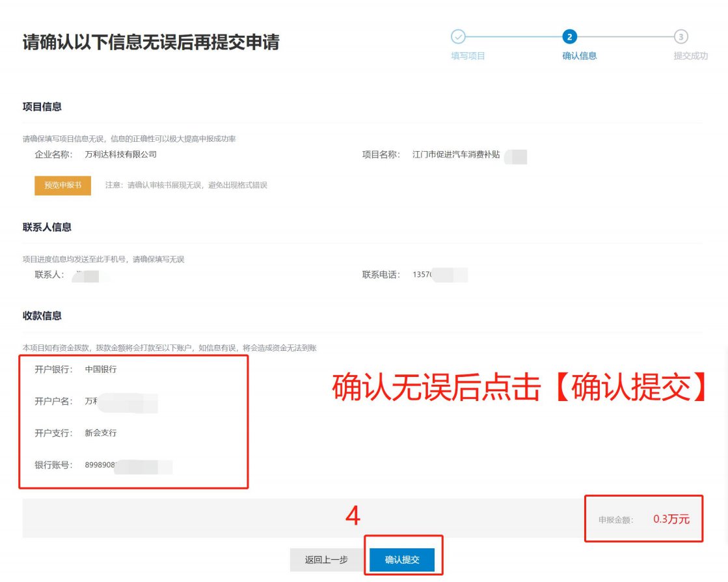Click the completed step 1 checkmark icon
The height and width of the screenshot is (582, 728).
point(458,36)
